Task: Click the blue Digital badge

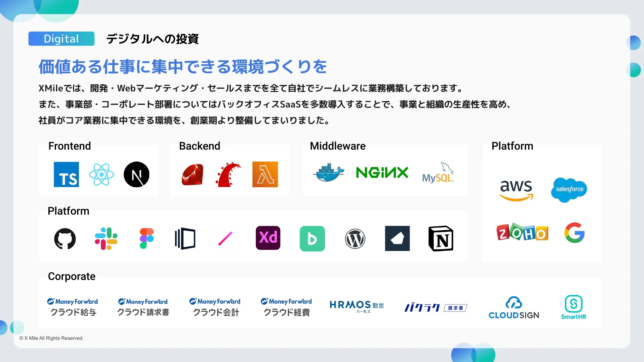Action: [61, 39]
